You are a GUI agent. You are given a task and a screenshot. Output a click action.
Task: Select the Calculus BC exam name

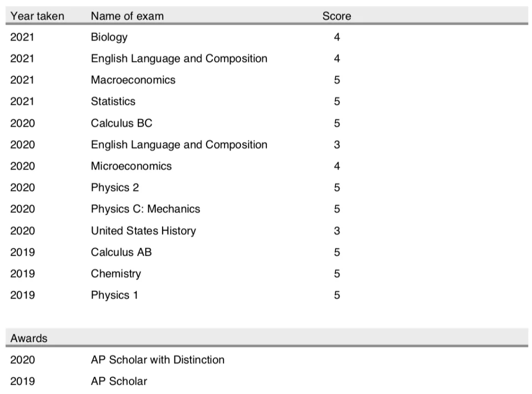click(122, 123)
